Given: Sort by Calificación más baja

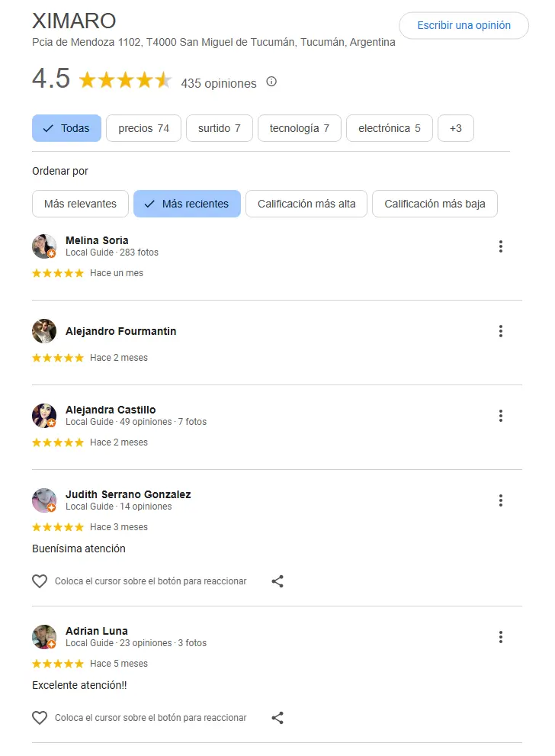Looking at the screenshot, I should [435, 204].
